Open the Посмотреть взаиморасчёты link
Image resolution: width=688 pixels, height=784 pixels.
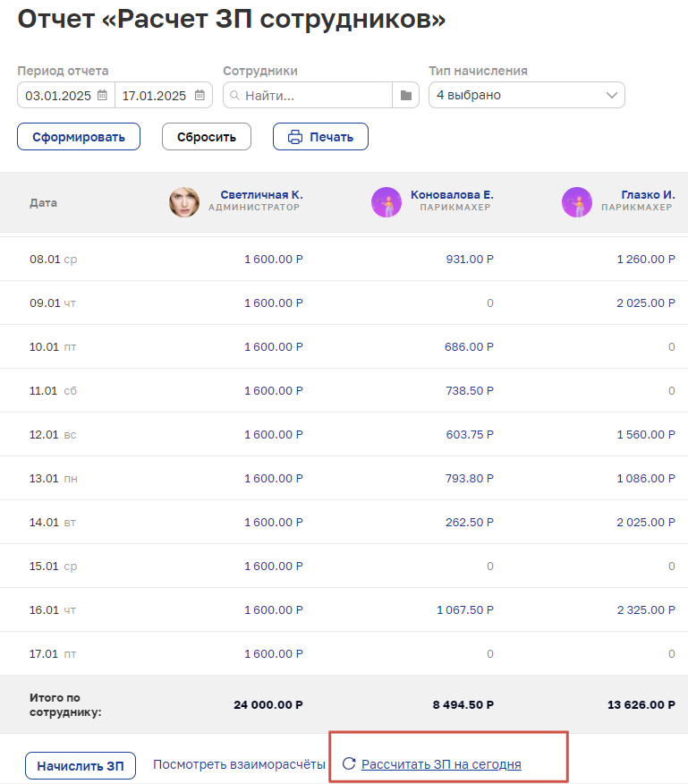[239, 764]
